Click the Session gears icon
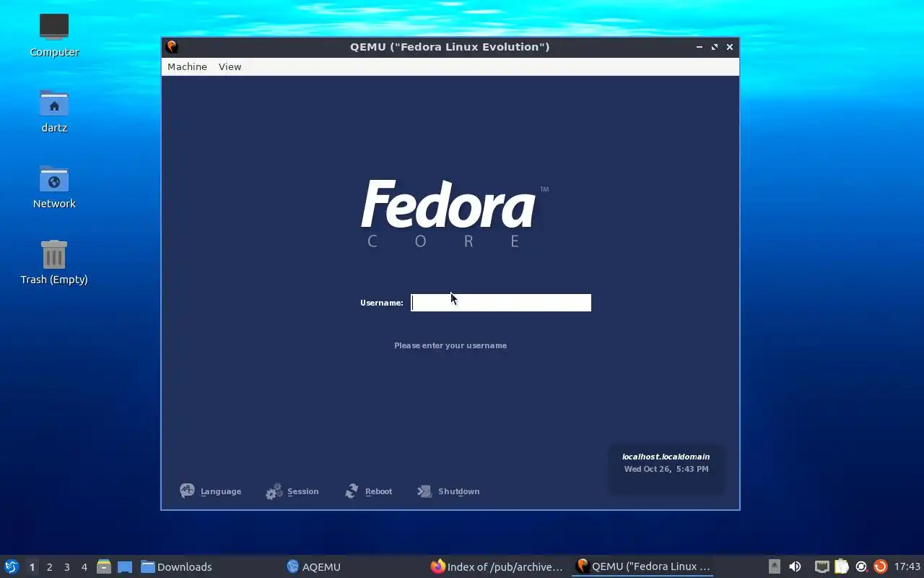 point(274,491)
